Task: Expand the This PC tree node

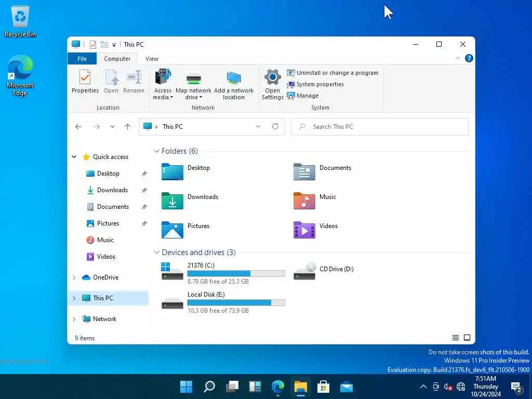Action: [74, 298]
